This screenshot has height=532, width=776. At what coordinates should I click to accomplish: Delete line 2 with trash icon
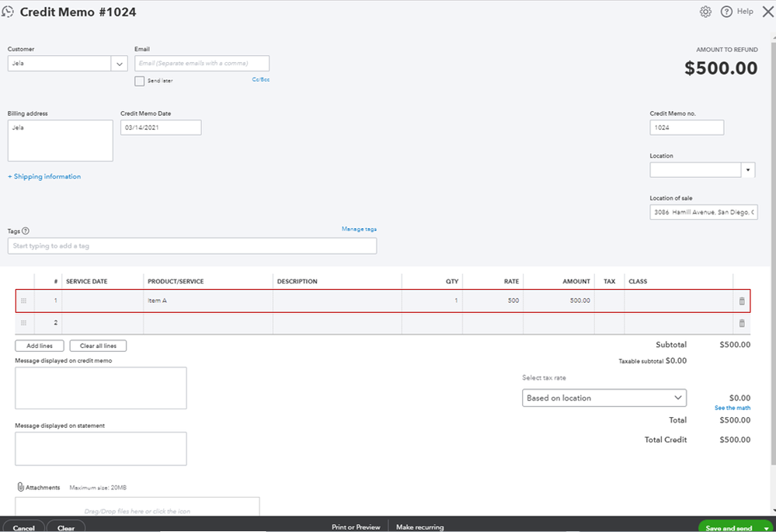[741, 323]
